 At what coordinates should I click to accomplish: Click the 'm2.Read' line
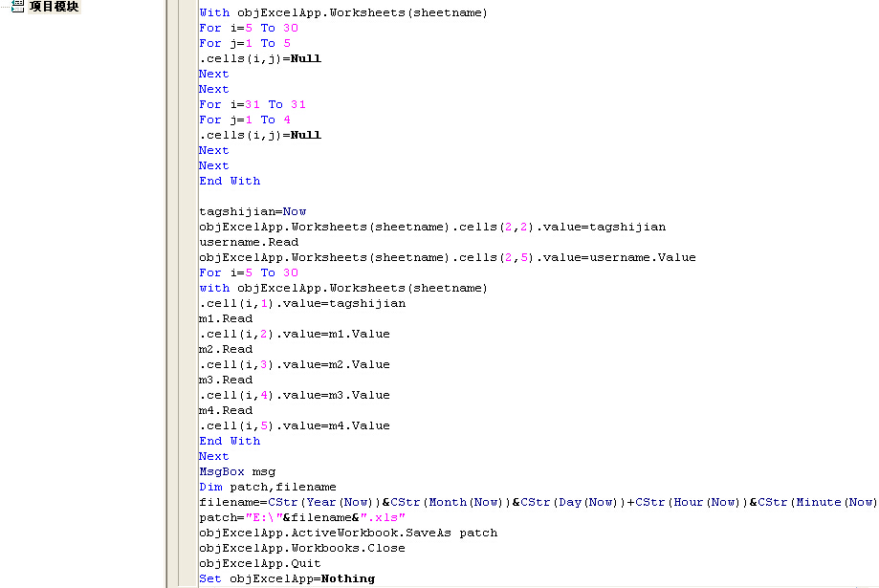pos(226,349)
